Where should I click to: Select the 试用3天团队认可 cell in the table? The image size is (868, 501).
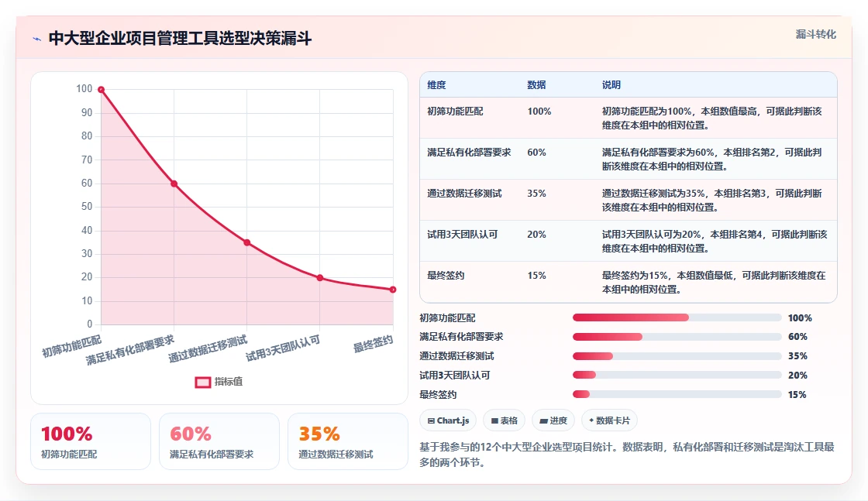tap(462, 235)
